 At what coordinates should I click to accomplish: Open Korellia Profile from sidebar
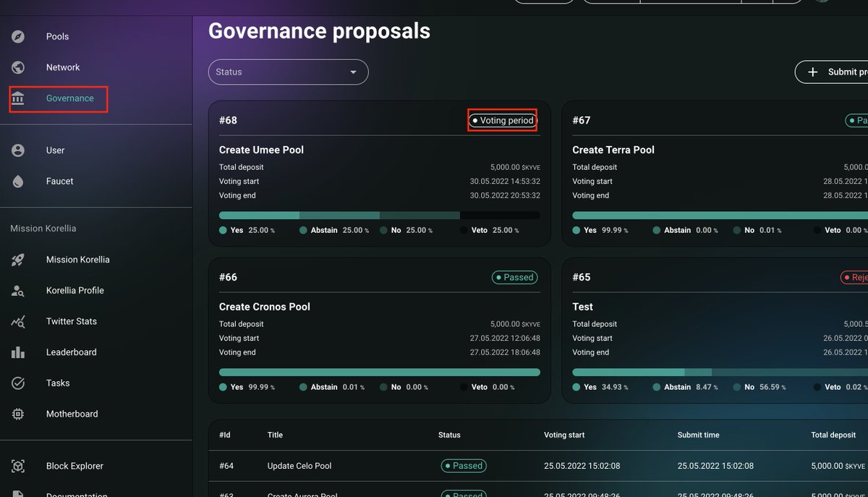[75, 291]
